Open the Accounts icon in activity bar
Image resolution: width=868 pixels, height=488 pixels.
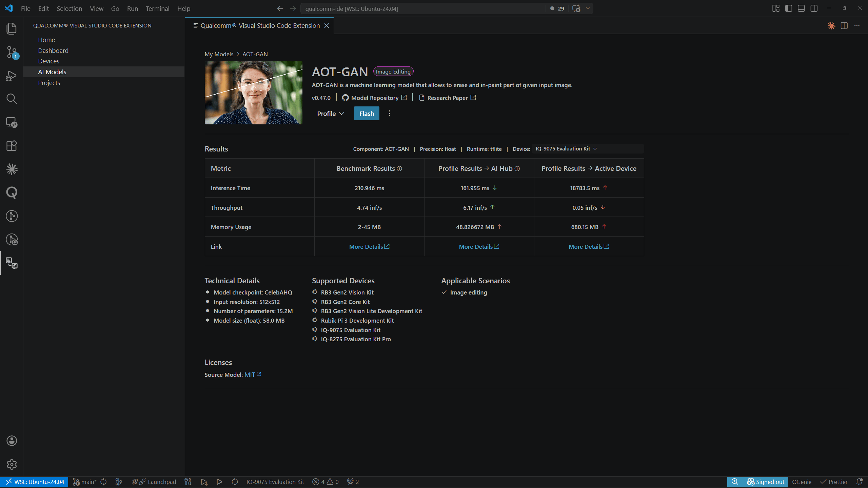(12, 441)
